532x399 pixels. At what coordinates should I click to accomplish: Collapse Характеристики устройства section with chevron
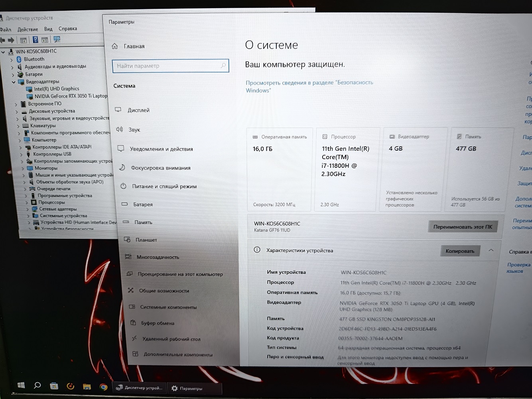tap(491, 250)
